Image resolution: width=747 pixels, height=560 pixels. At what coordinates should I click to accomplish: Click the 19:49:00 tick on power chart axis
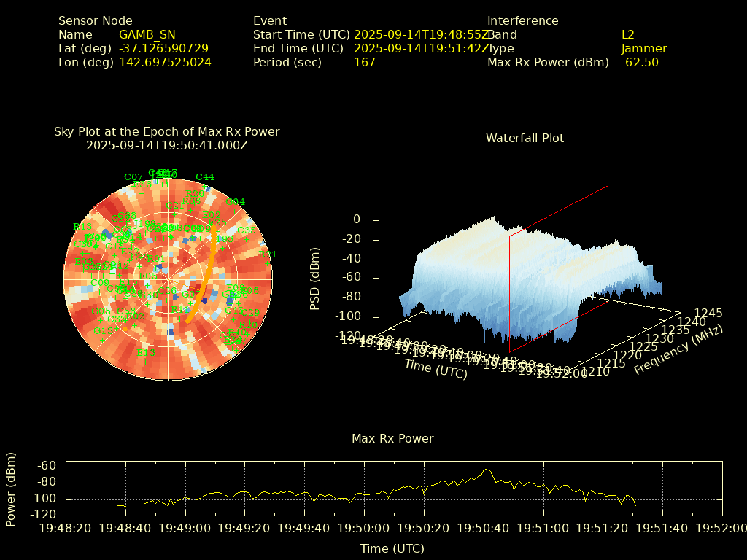186,528
